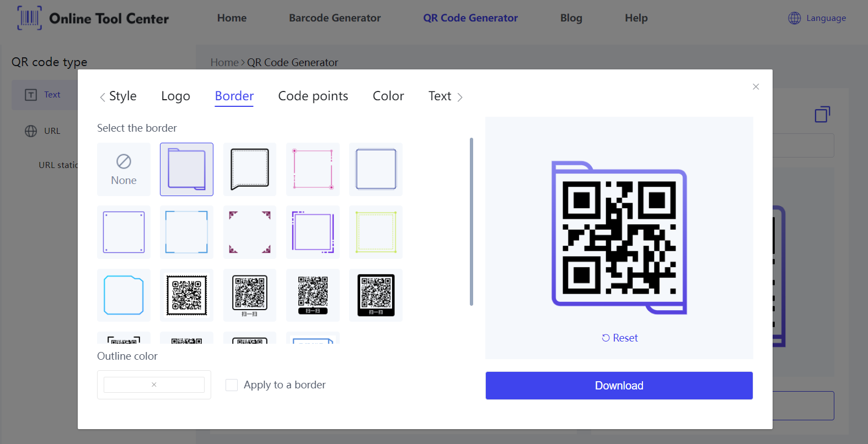Screen dimensions: 868x444
Task: Select the maroon corner arrows border
Action: coord(250,232)
